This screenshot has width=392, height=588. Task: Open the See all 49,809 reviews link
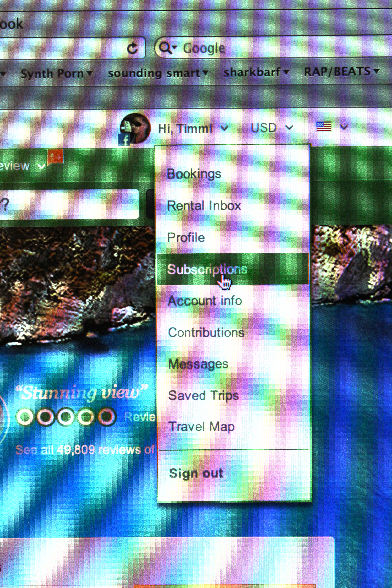(85, 450)
